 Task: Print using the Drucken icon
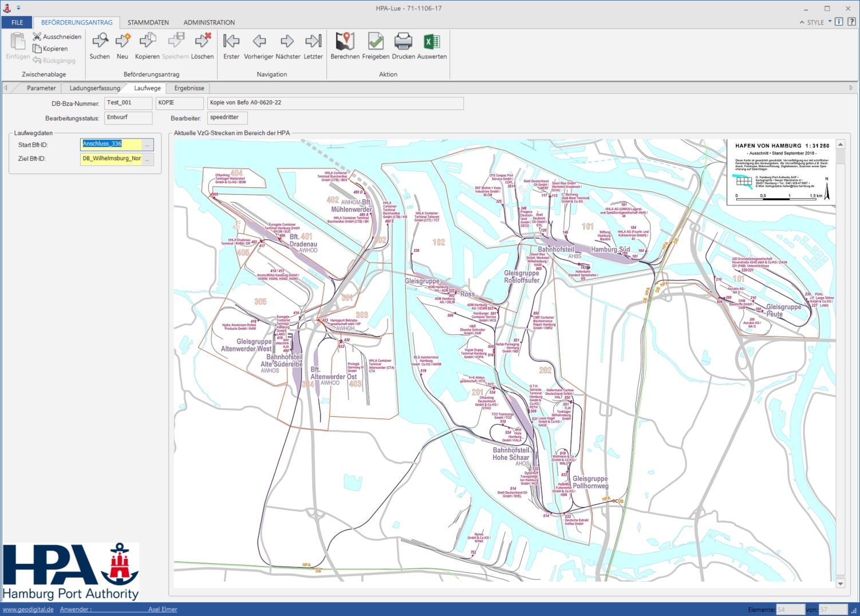tap(403, 41)
